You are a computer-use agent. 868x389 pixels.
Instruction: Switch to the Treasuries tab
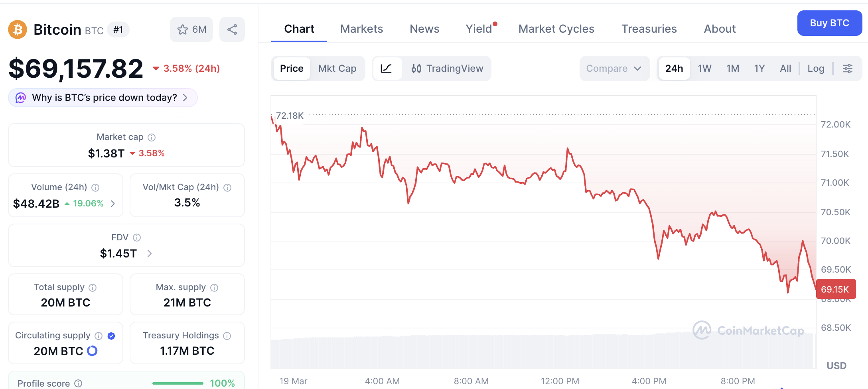649,29
